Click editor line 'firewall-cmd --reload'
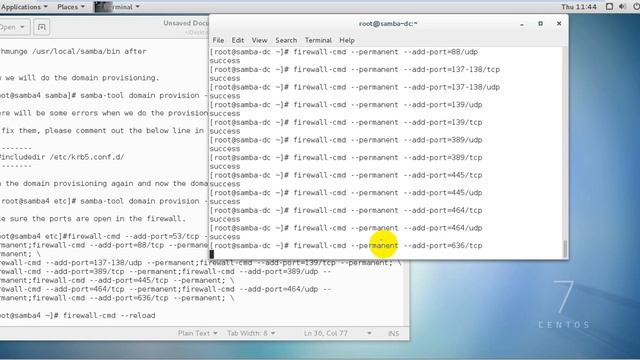This screenshot has height=360, width=640. [78, 316]
